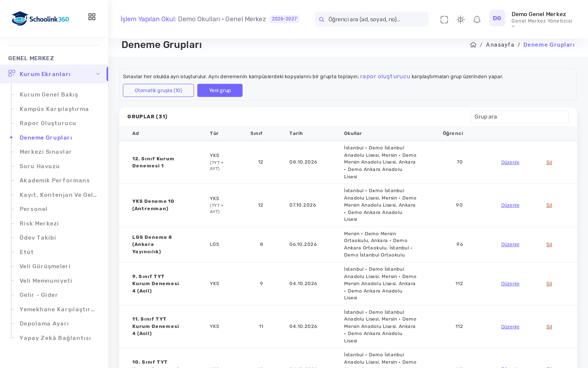Click the Kurum Ekranları module icon

point(11,74)
